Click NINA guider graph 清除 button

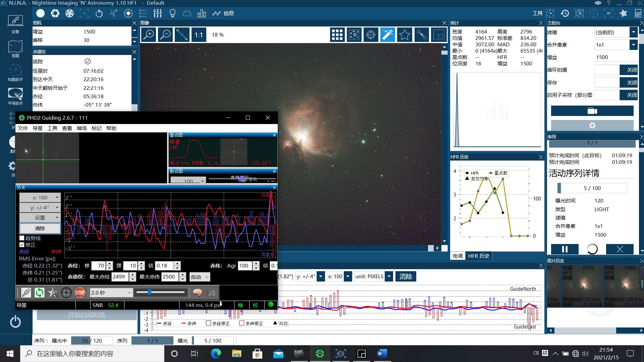406,277
